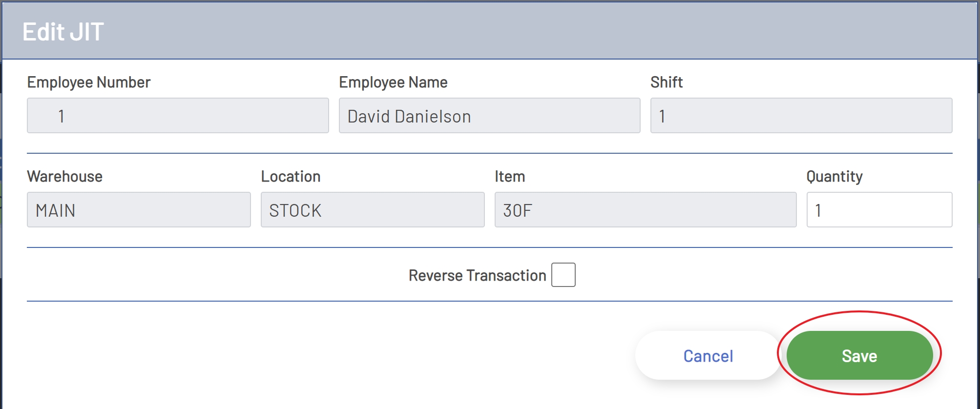Click the divider line above the Warehouse label
Image resolution: width=980 pixels, height=409 pixels.
click(x=489, y=153)
